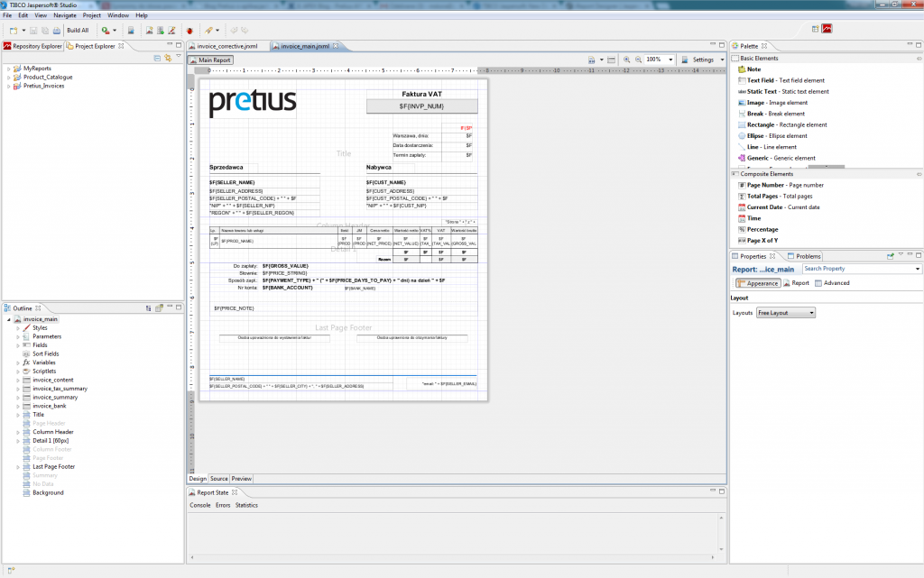Image resolution: width=924 pixels, height=578 pixels.
Task: Click the Report State vertical scrollbar
Action: (721, 534)
